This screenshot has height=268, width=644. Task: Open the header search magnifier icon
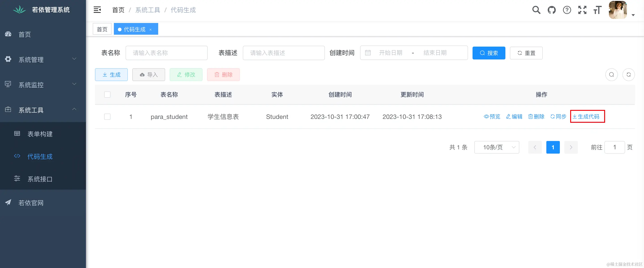point(536,10)
